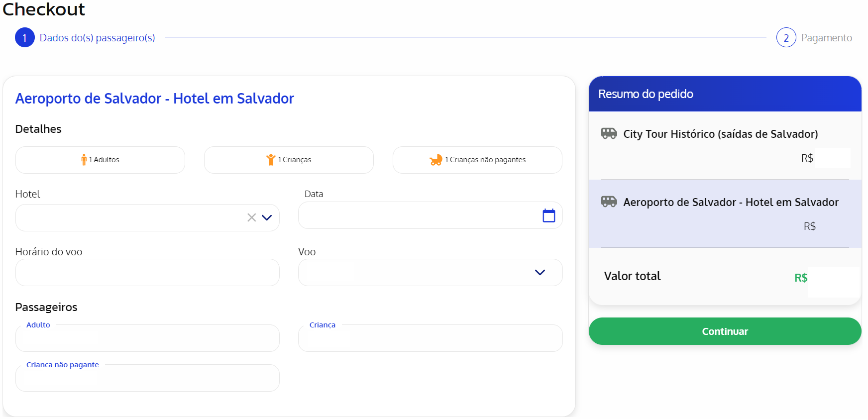Click the stroller icon for non-paying children
868x420 pixels.
pos(436,160)
